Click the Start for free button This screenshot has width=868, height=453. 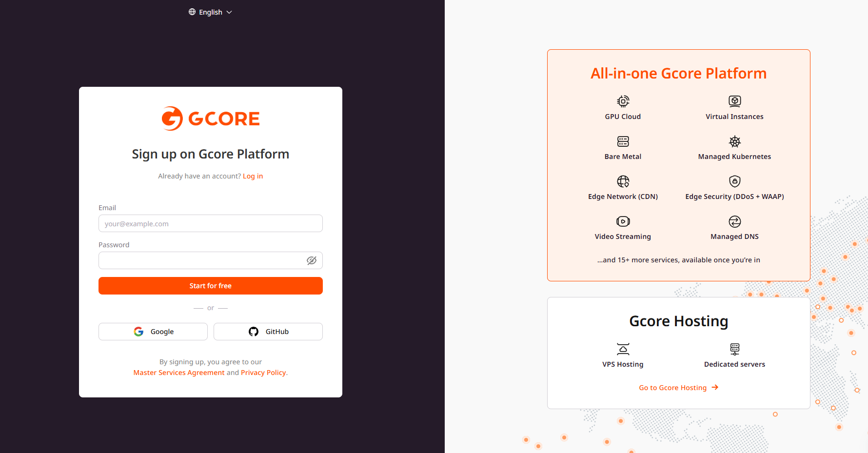211,286
